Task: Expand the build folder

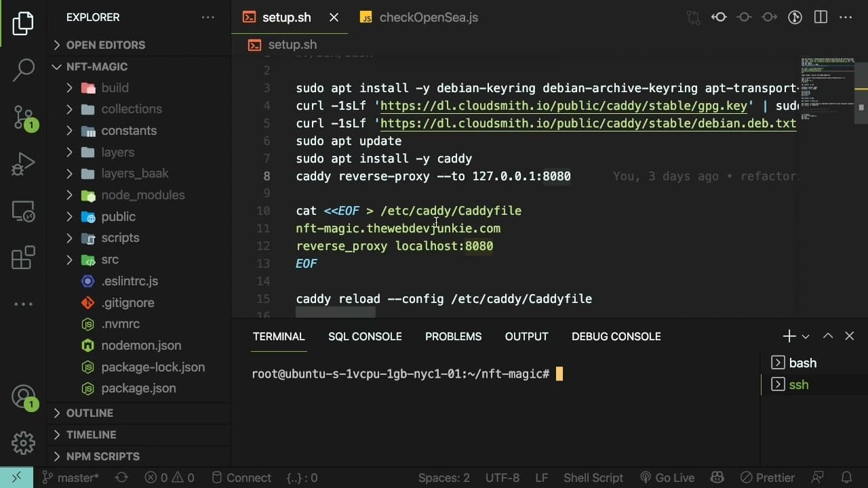Action: pos(139,87)
